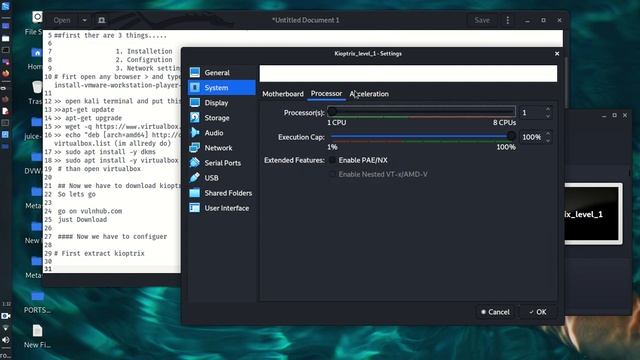This screenshot has width=640, height=360.
Task: Open the Display settings icon
Action: [195, 102]
